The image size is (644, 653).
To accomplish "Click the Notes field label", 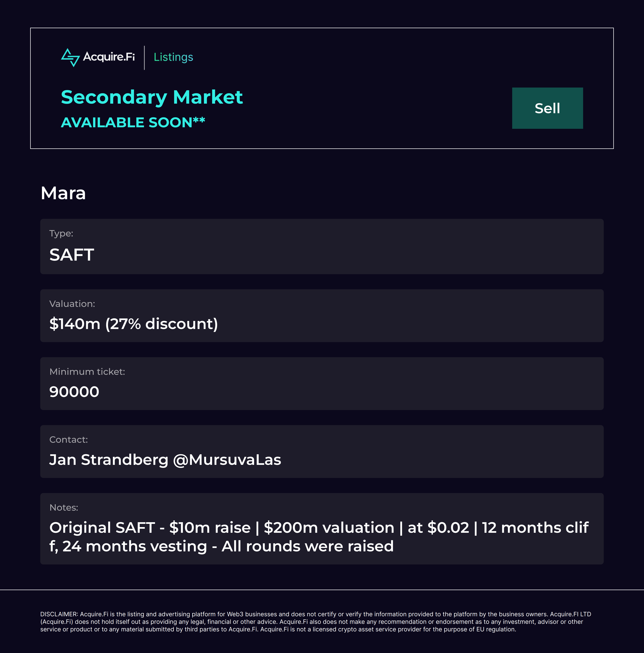I will 64,508.
